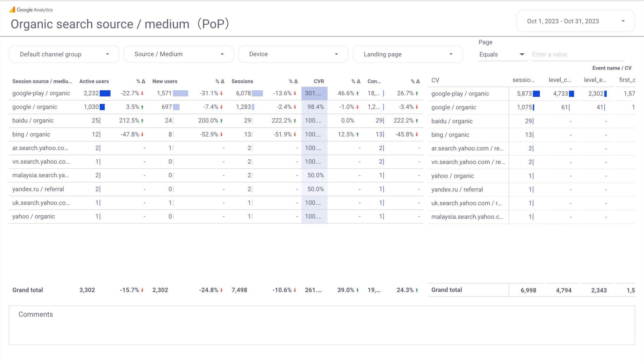Select the bing / organic row in left table

coord(31,134)
